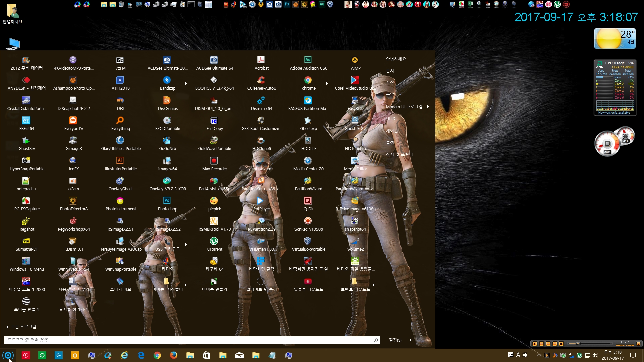Screen dimensions: 644x362
Task: Toggle the Korean IME 한 indicator
Action: (x=511, y=355)
